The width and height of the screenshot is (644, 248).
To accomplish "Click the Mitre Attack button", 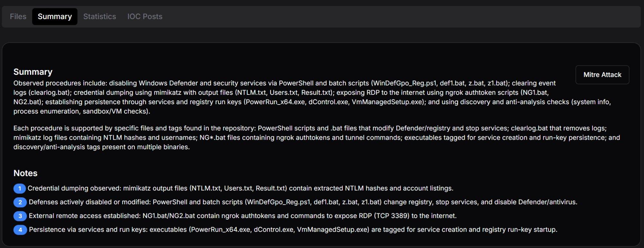I will (x=602, y=74).
